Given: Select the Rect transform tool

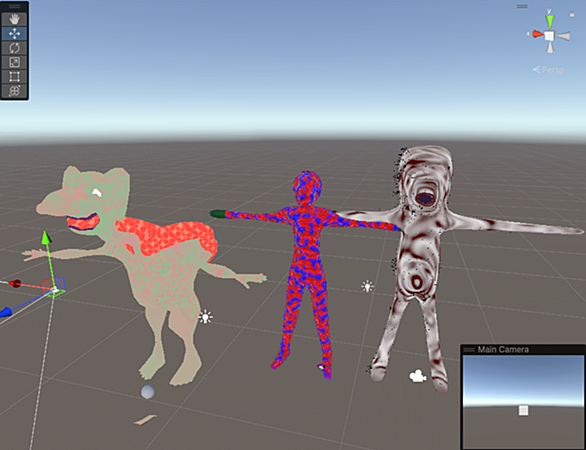Looking at the screenshot, I should click(14, 77).
